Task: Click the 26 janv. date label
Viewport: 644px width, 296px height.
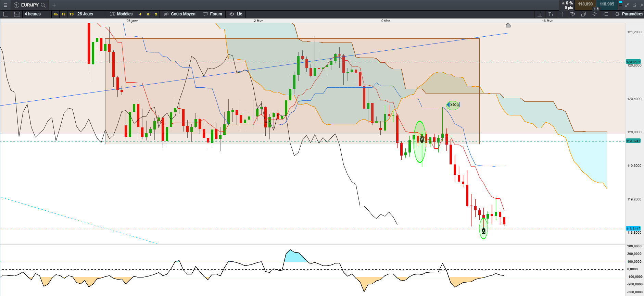Action: 132,21
